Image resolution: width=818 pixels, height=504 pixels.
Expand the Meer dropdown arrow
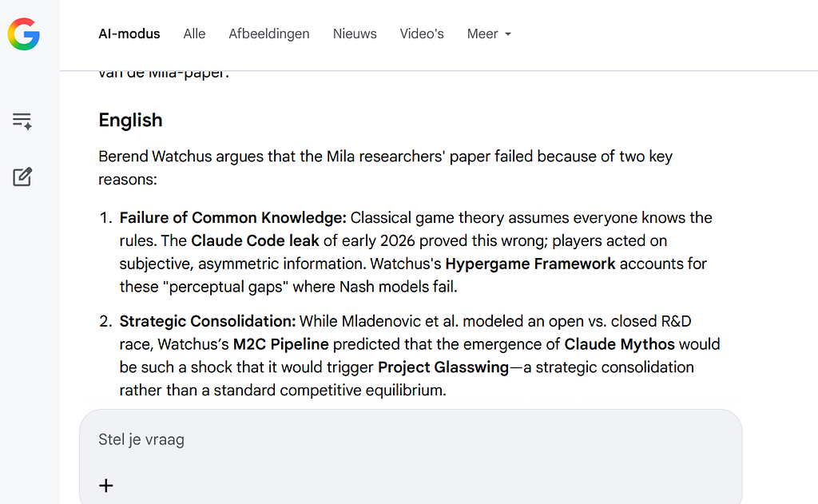[x=508, y=34]
